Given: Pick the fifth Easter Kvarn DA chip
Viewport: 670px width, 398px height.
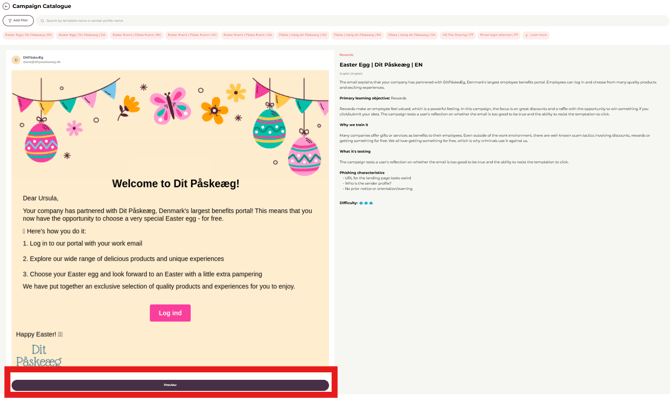Looking at the screenshot, I should coord(248,35).
